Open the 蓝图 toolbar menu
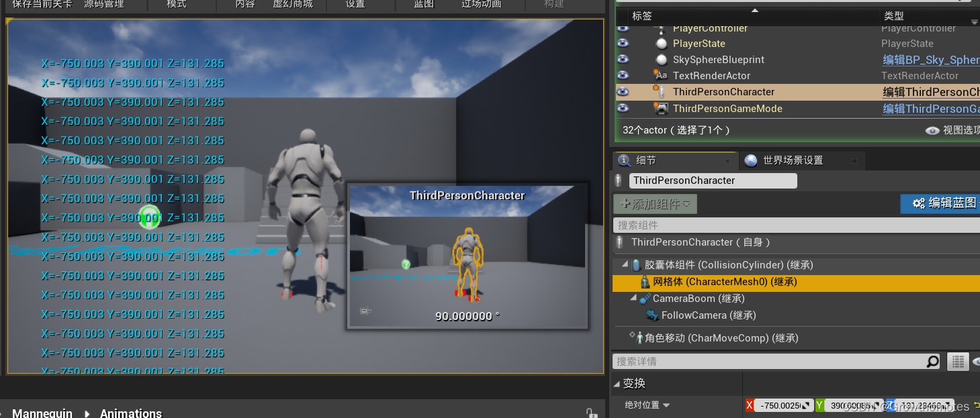Screen dimensions: 980x418 click(x=424, y=4)
